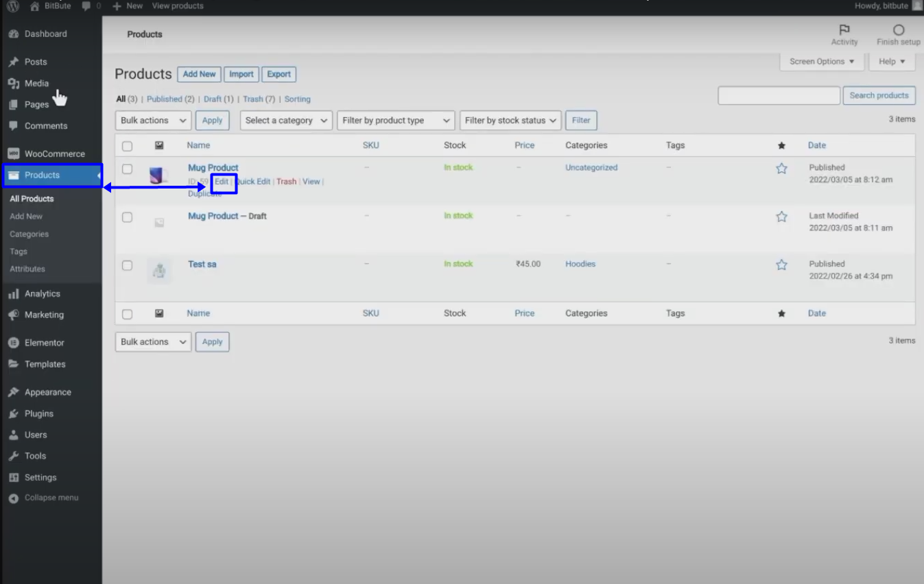Image resolution: width=924 pixels, height=584 pixels.
Task: Click the Import button
Action: point(241,74)
